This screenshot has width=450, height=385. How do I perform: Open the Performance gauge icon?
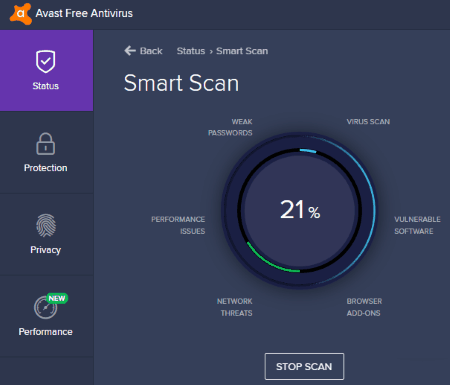46,307
